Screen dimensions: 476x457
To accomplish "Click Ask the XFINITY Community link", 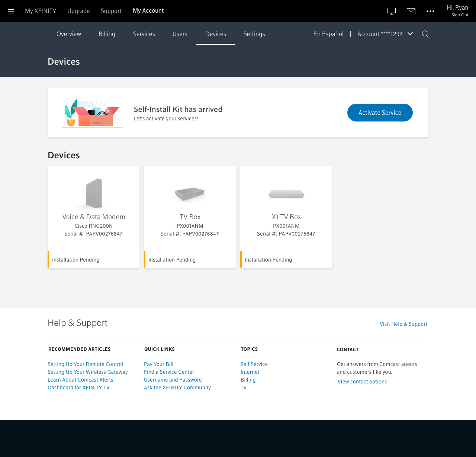I will 177,388.
